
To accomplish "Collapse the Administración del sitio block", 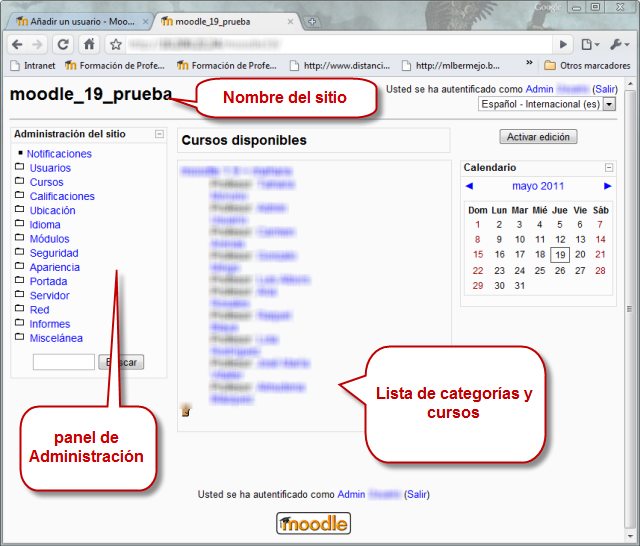I will pos(159,134).
